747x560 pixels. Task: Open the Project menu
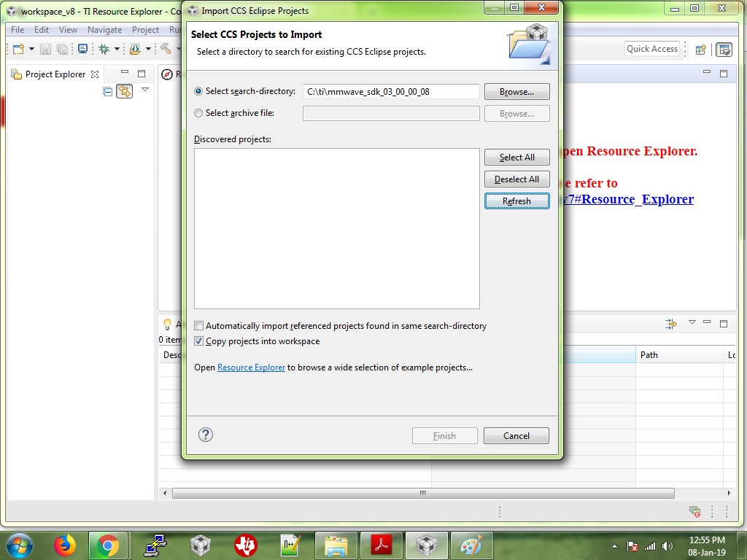(x=145, y=29)
